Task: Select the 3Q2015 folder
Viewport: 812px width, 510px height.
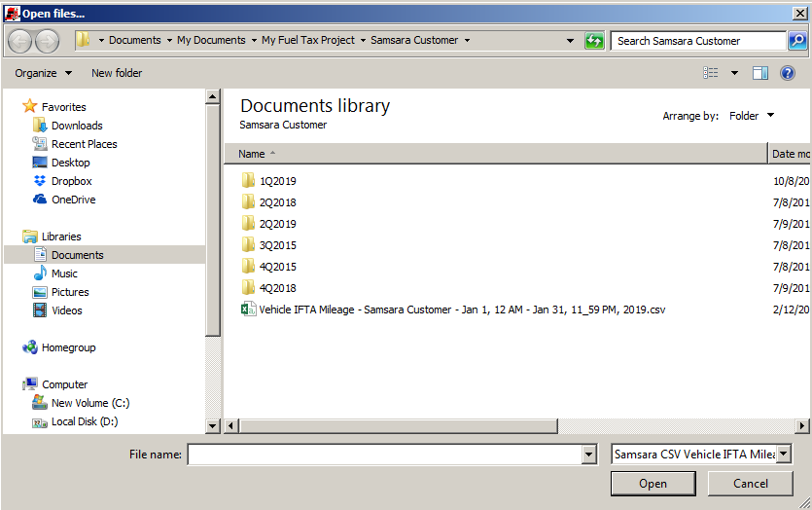Action: (277, 244)
